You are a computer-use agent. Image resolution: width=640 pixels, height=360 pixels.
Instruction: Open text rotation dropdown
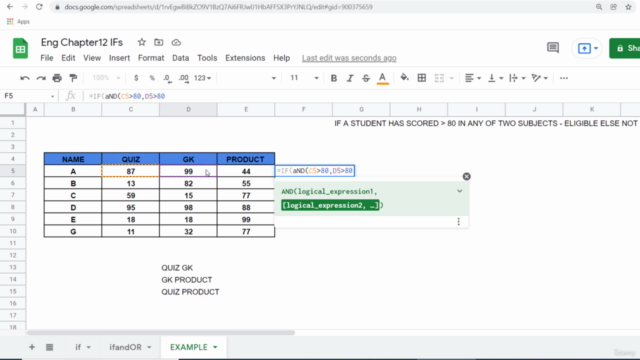pyautogui.click(x=540, y=78)
